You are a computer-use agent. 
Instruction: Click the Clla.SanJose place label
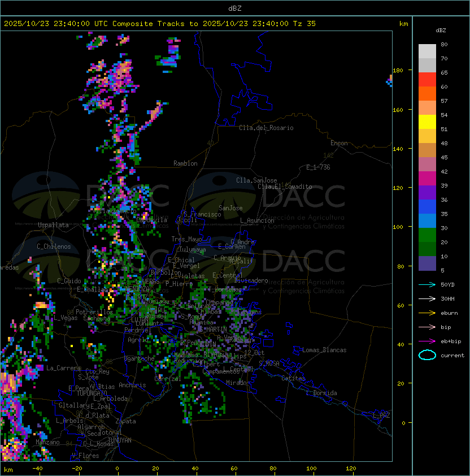click(256, 180)
